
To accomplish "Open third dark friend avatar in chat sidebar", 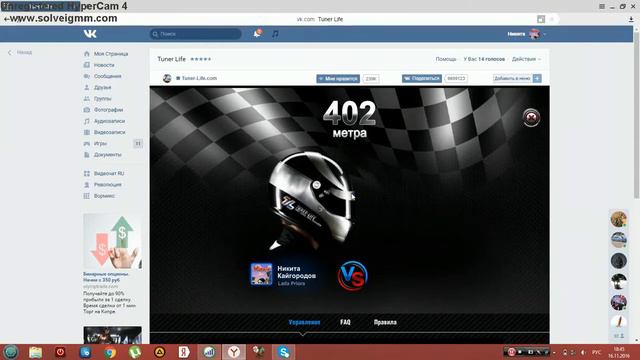I will point(619,260).
